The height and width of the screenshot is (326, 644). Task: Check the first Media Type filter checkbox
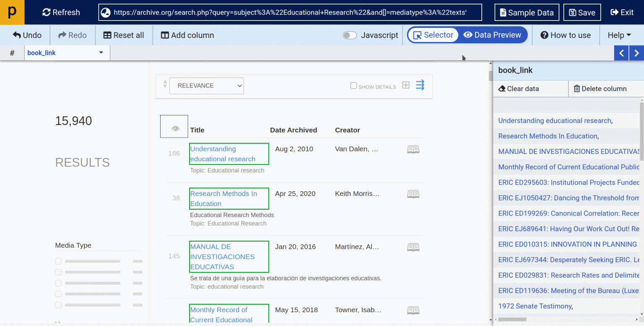pos(58,261)
